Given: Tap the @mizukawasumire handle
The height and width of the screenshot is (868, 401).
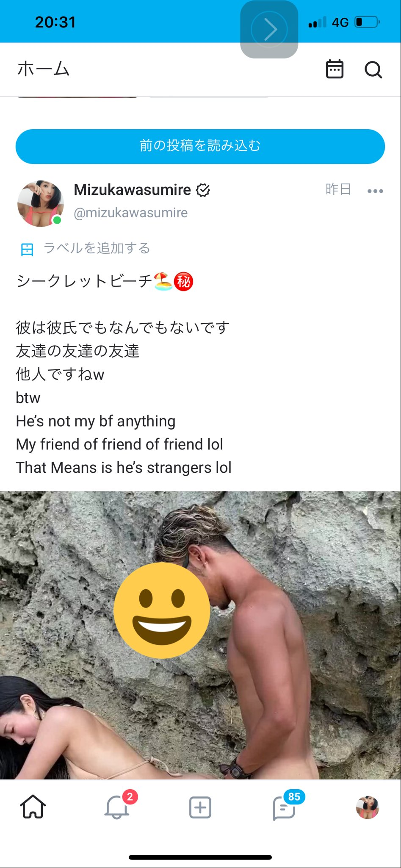Looking at the screenshot, I should (x=130, y=212).
